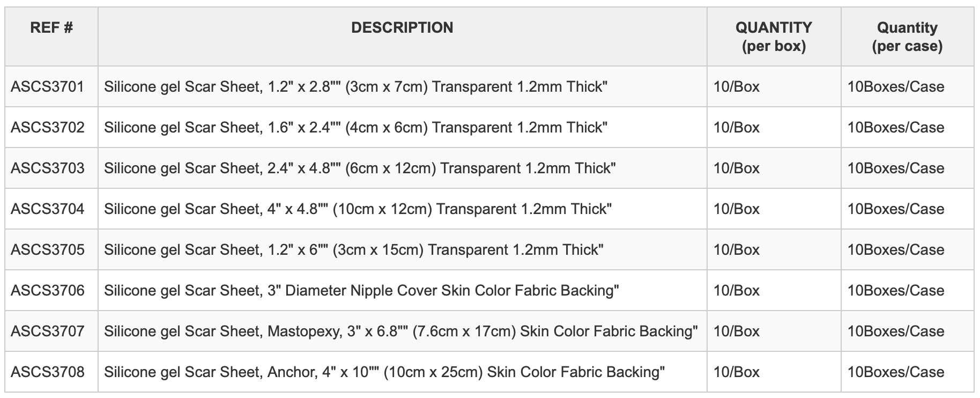Click the QUANTITY (per box) header

pyautogui.click(x=774, y=36)
